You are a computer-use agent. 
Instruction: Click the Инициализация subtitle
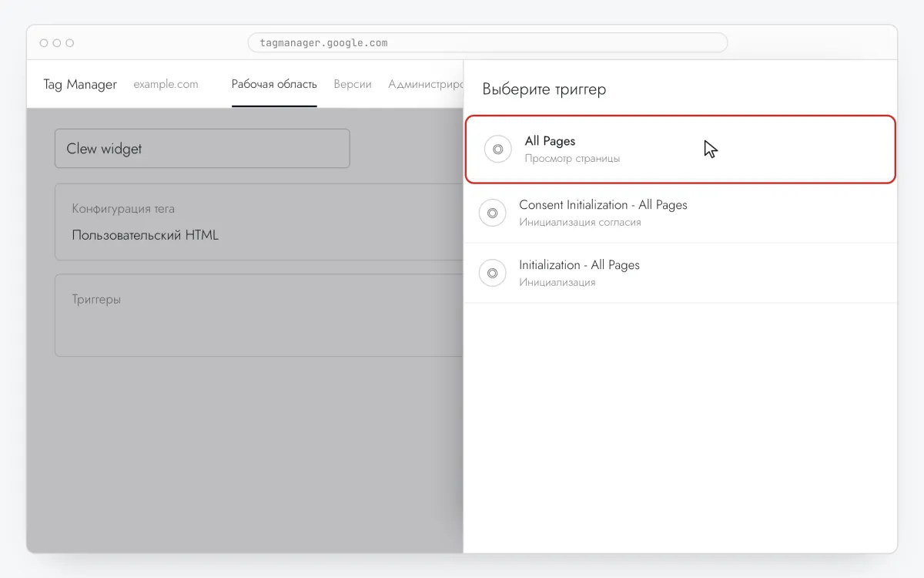coord(557,283)
